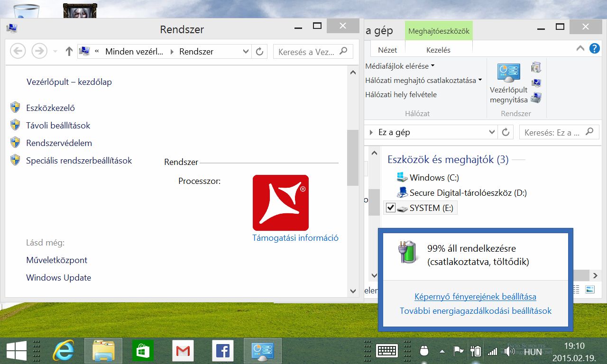Open Control Panel taskbar button

pyautogui.click(x=263, y=351)
